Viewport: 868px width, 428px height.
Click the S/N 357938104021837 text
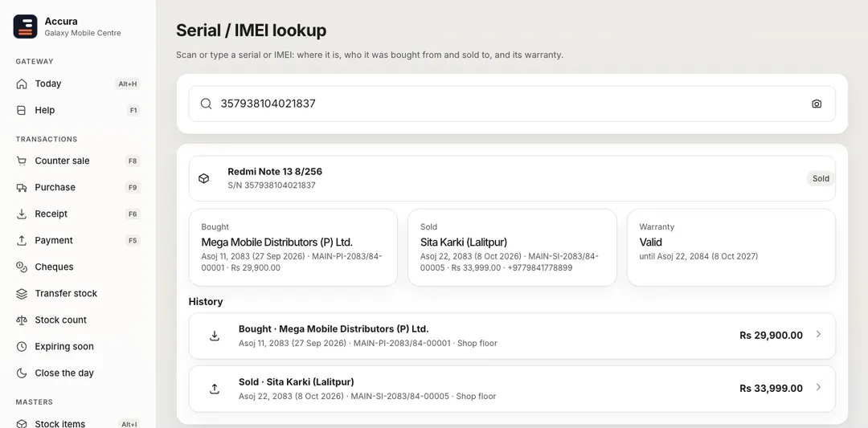coord(272,185)
